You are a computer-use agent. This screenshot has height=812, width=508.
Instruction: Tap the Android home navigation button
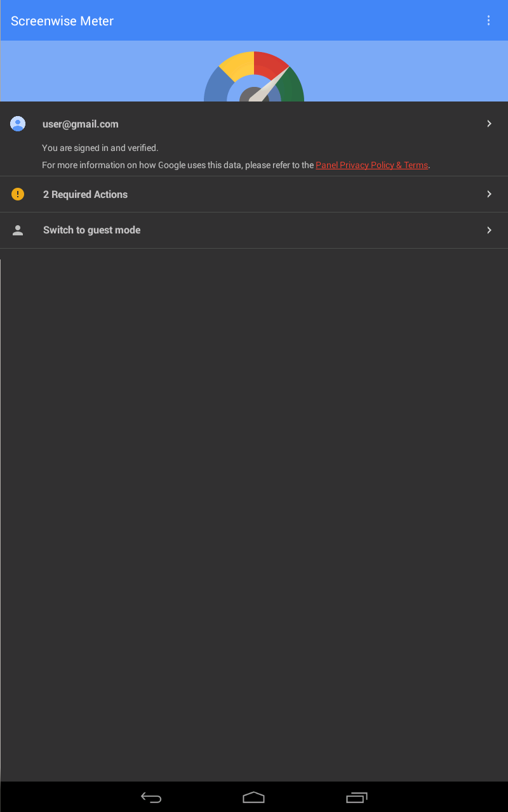click(x=253, y=797)
